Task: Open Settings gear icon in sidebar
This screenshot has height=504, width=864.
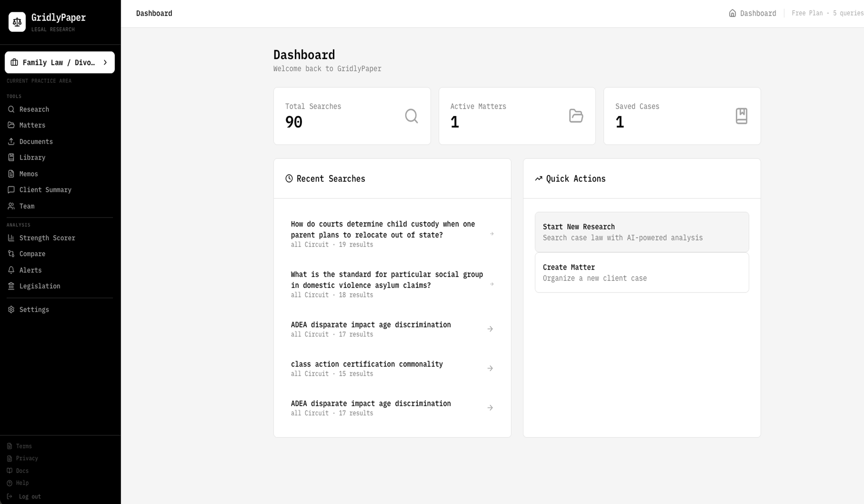Action: 11,310
